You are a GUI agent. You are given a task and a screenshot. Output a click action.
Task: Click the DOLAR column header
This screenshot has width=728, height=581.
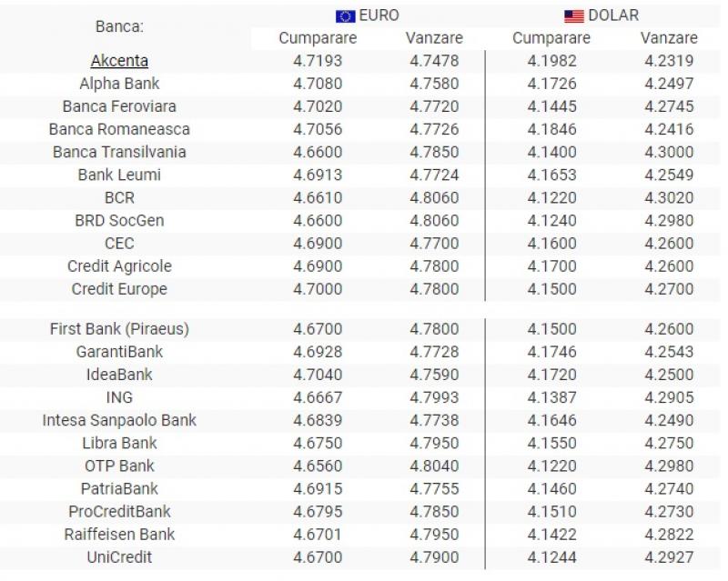click(613, 15)
